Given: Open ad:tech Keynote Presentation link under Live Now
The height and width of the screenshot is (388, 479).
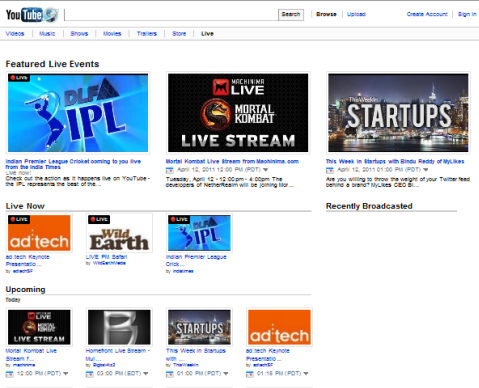Looking at the screenshot, I should 27,260.
